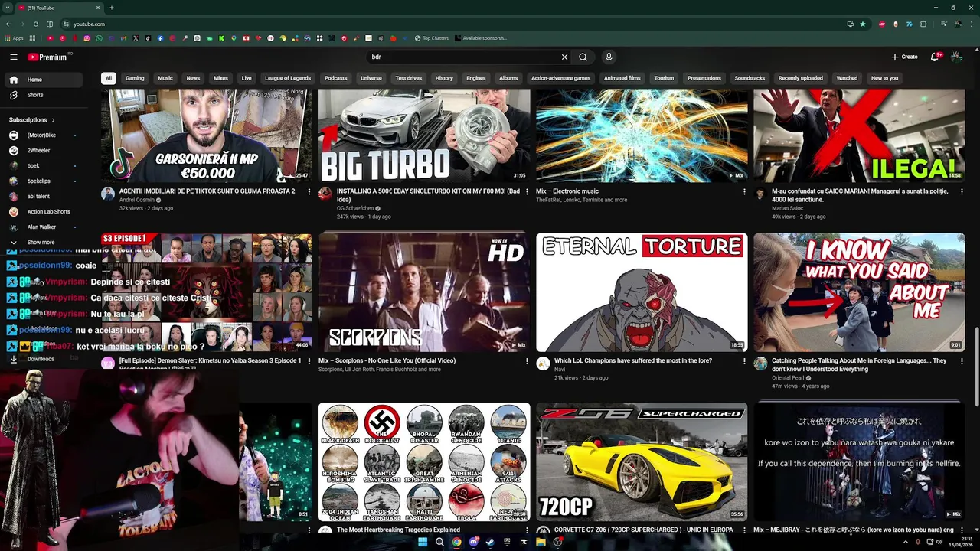980x551 pixels.
Task: Click the Chrome taskbar icon
Action: [456, 542]
